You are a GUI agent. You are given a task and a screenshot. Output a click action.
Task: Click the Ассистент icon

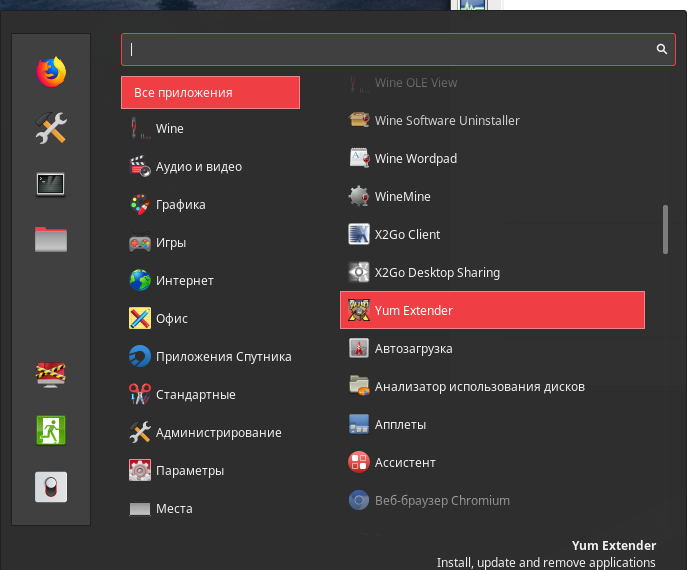tap(359, 462)
